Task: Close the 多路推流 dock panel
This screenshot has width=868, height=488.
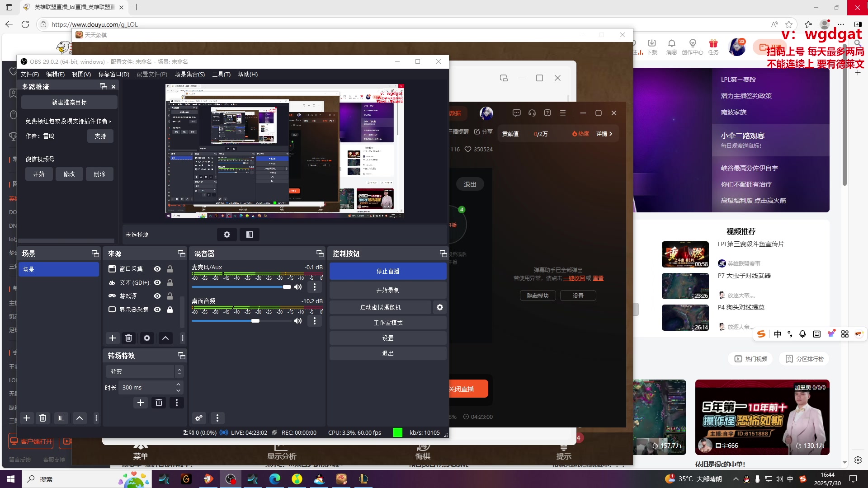Action: (113, 86)
